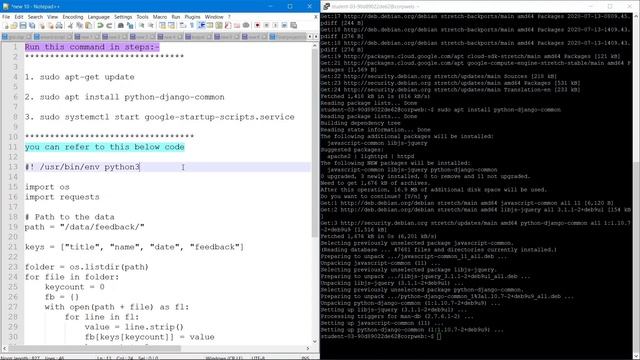640x360 pixels.
Task: Click the editor vertical scrollbar down arrow
Action: [315, 342]
